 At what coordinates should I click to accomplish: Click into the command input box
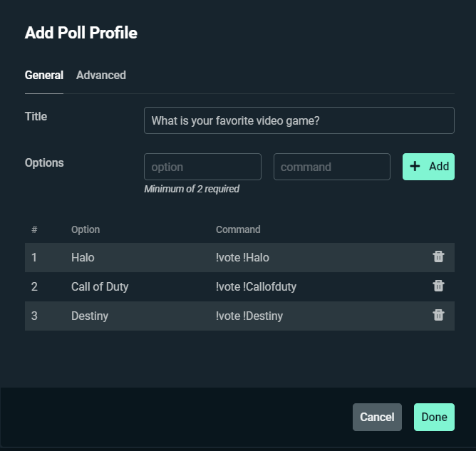[x=331, y=167]
